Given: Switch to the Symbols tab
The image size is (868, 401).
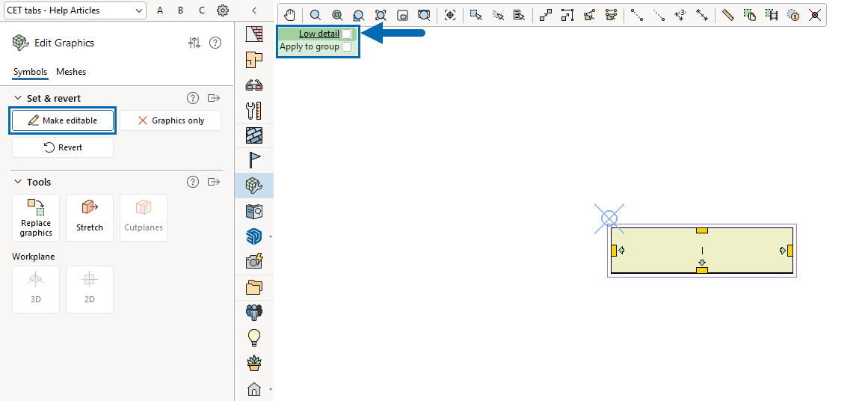Looking at the screenshot, I should point(30,72).
